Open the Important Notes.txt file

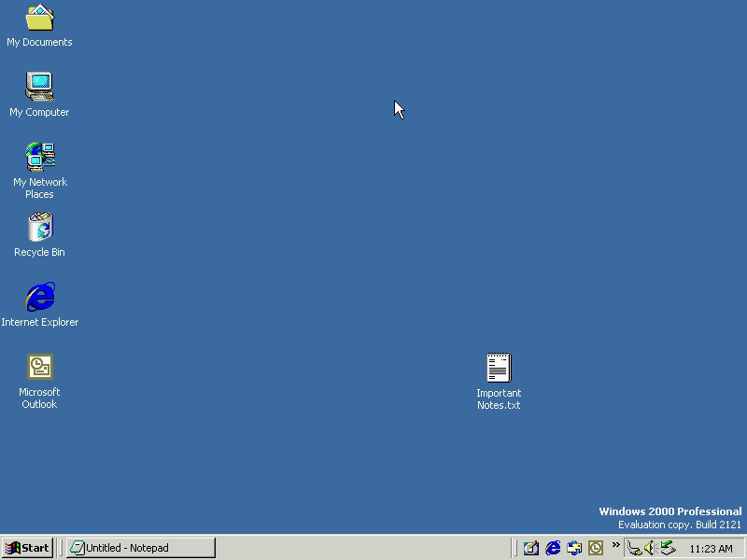click(x=499, y=367)
